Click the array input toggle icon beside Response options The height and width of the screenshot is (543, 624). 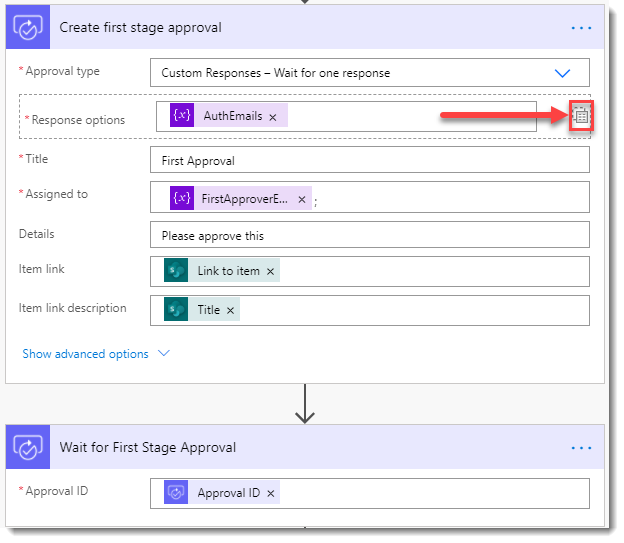tap(581, 117)
